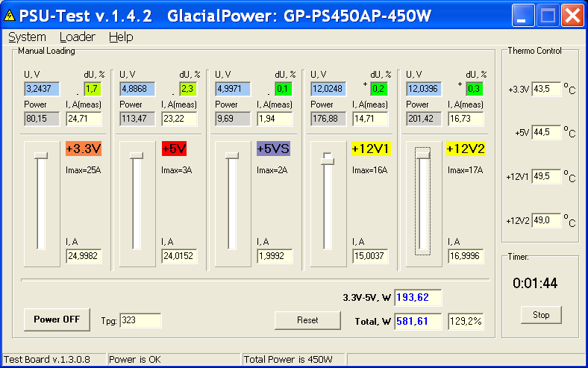Click the +5V current field 24,0152

pos(179,256)
